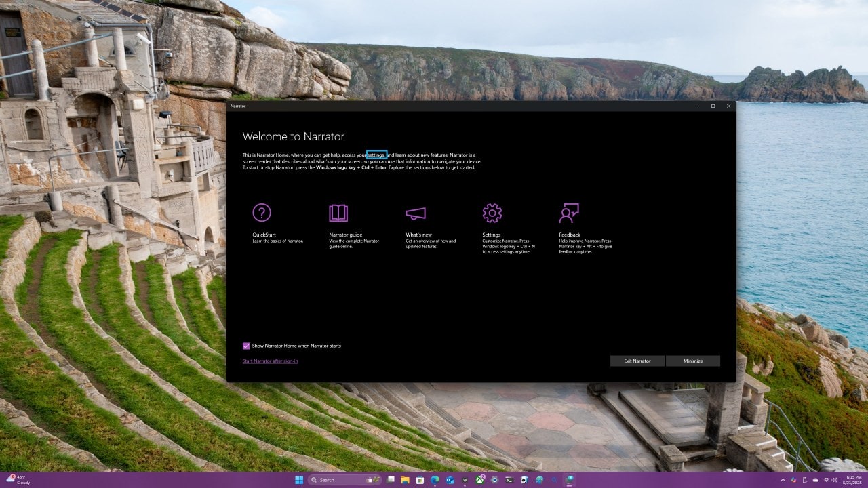Open the Start menu
Image resolution: width=868 pixels, height=488 pixels.
pyautogui.click(x=298, y=479)
